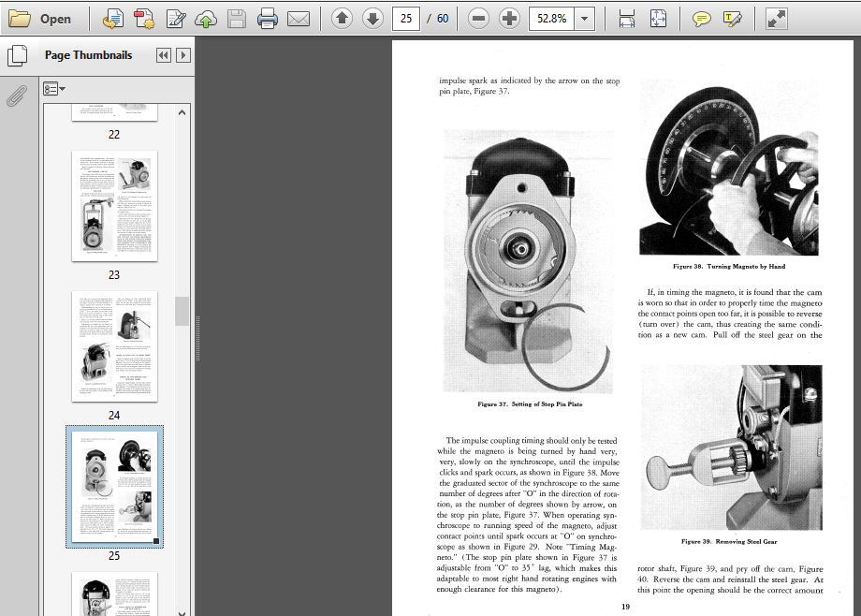Click the fit width scrolling icon
The image size is (861, 616).
click(x=626, y=19)
